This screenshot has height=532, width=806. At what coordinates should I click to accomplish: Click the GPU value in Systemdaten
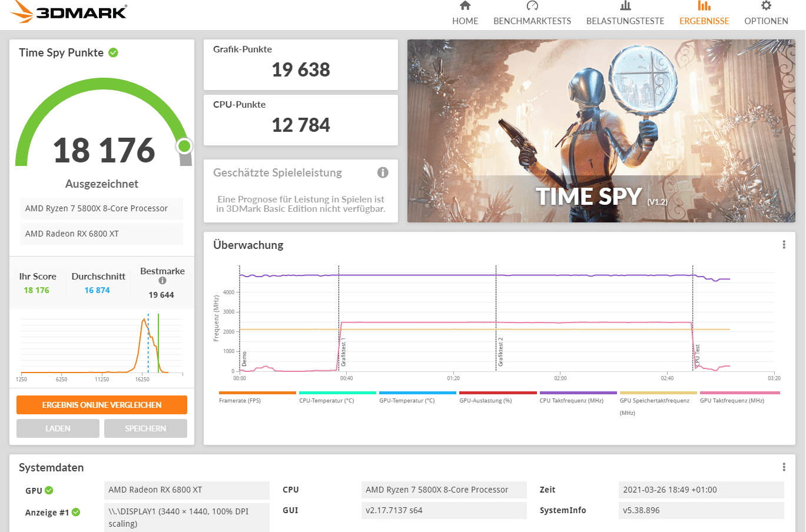tap(187, 490)
